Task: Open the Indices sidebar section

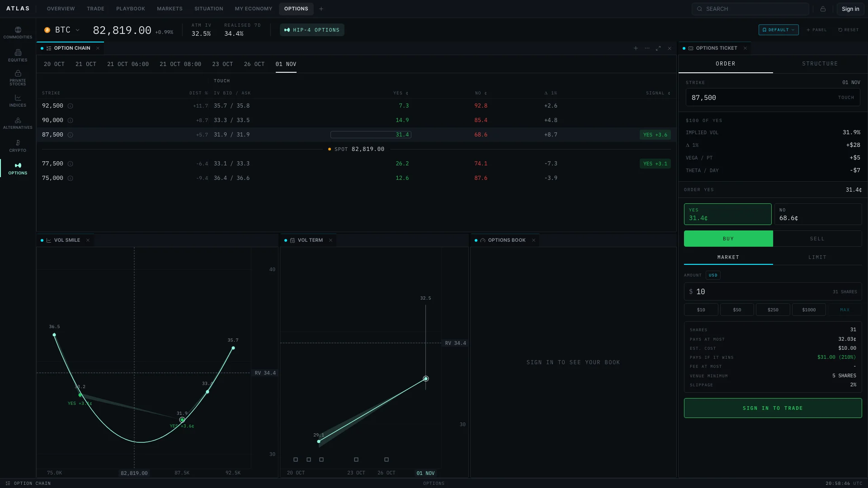Action: (18, 101)
